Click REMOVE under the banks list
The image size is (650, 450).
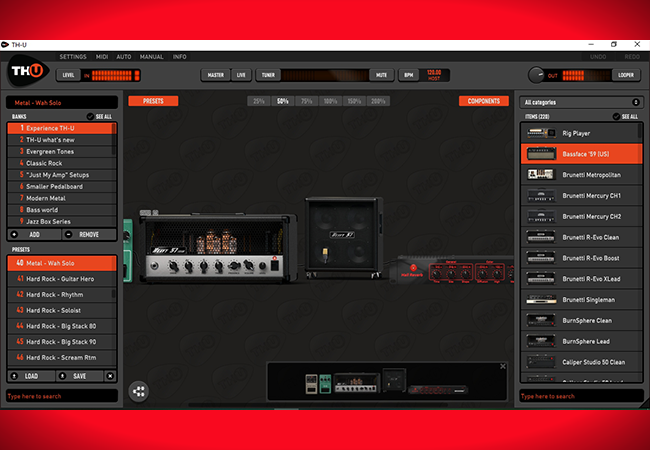tap(89, 235)
